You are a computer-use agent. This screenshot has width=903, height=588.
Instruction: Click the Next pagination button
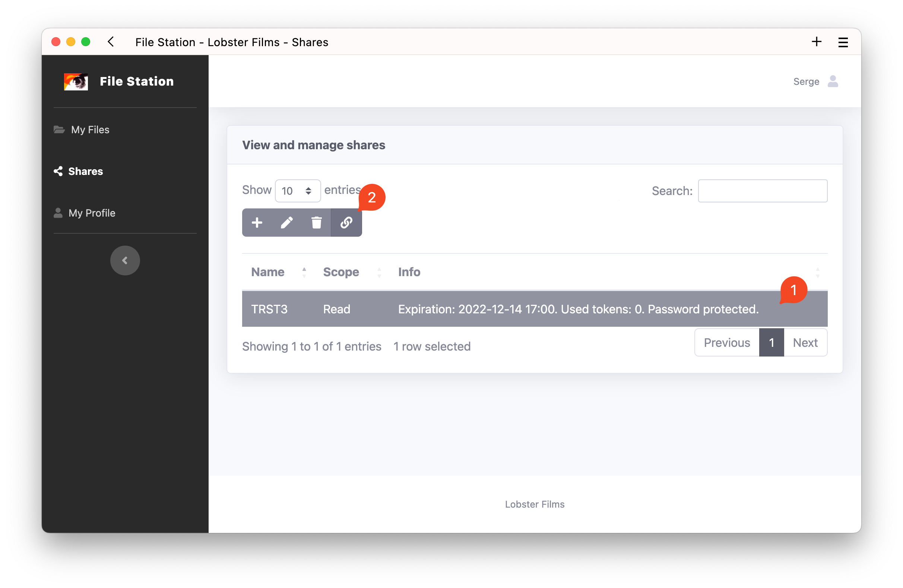click(805, 343)
